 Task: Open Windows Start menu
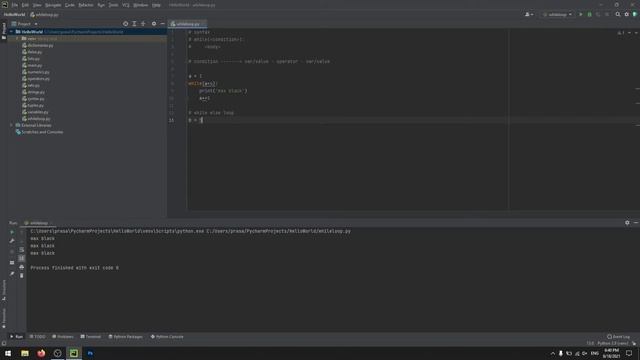[8, 353]
